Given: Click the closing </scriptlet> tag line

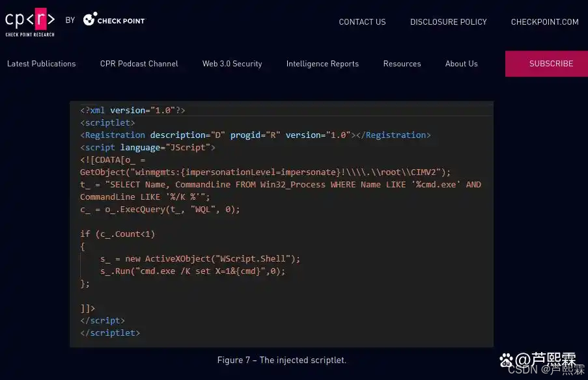Looking at the screenshot, I should click(x=110, y=332).
